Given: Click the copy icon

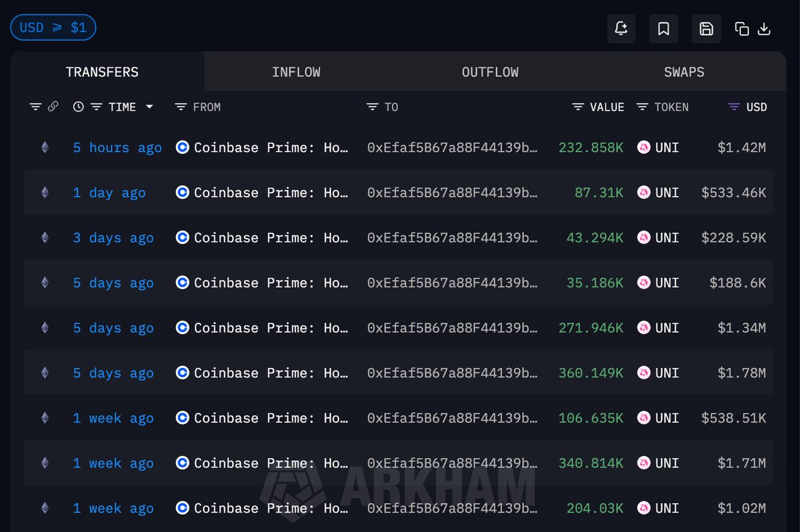Looking at the screenshot, I should pyautogui.click(x=742, y=29).
